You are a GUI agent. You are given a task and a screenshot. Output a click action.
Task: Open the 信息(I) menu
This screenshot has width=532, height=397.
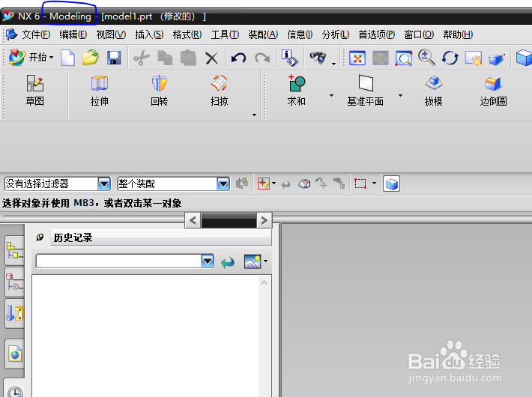(x=300, y=34)
